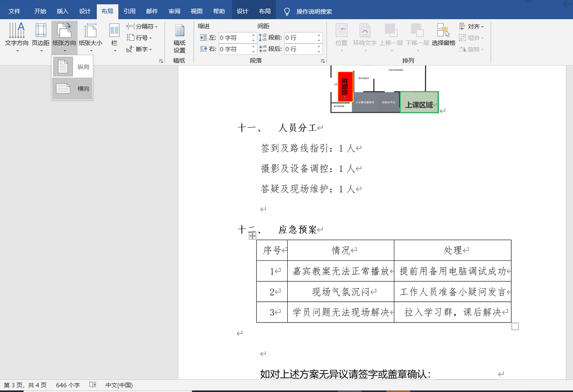Open the 文字方向 text direction tool
This screenshot has width=573, height=392.
[17, 37]
